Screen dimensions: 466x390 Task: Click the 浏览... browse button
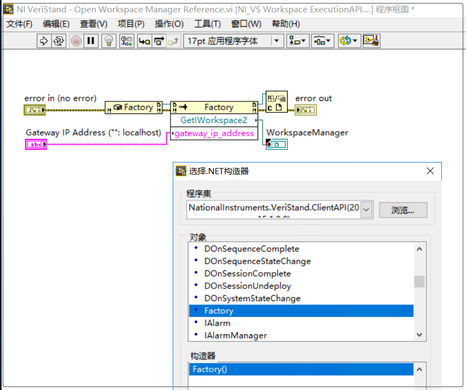coord(403,210)
